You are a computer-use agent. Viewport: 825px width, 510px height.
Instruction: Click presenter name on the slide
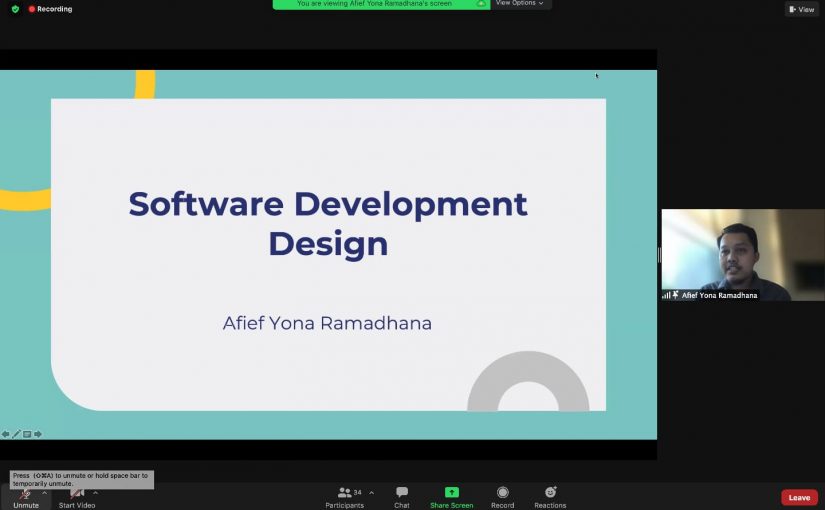[327, 323]
